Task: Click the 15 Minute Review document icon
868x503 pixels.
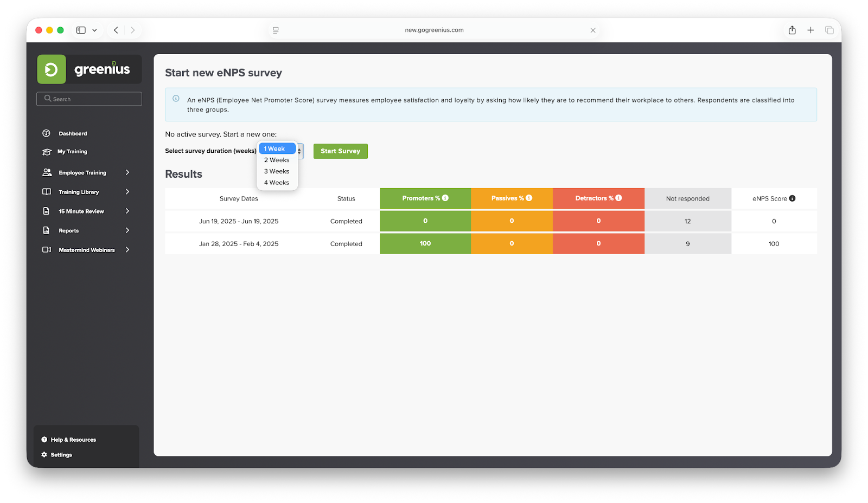Action: coord(47,211)
